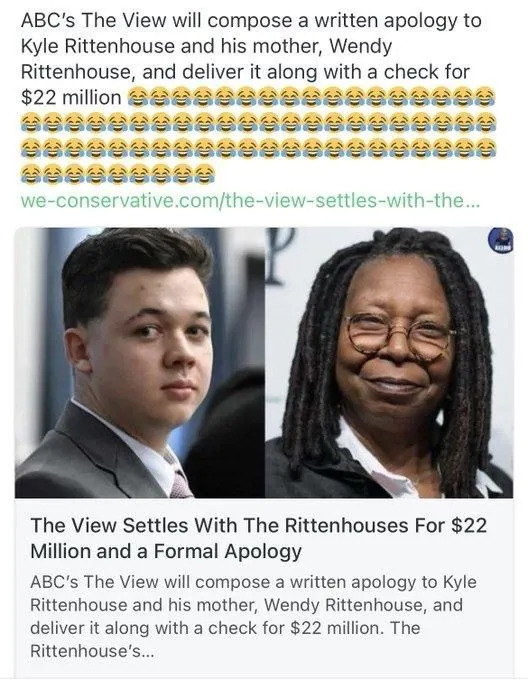
Task: Click the first laughing emoji after "$22 million"
Action: tap(138, 97)
